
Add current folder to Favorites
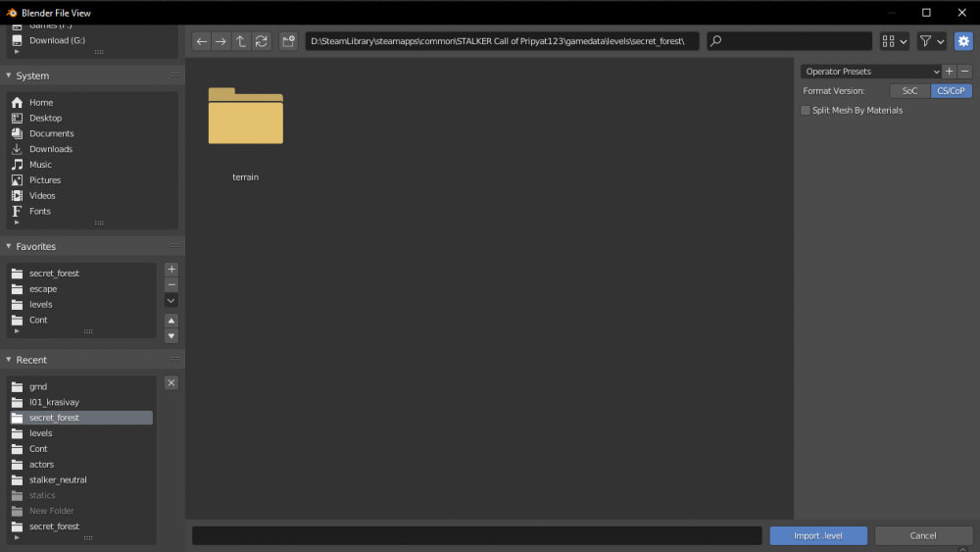click(171, 270)
